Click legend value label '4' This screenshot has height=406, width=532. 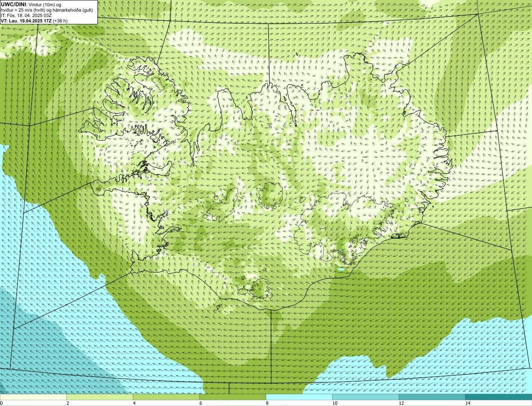[x=134, y=403]
